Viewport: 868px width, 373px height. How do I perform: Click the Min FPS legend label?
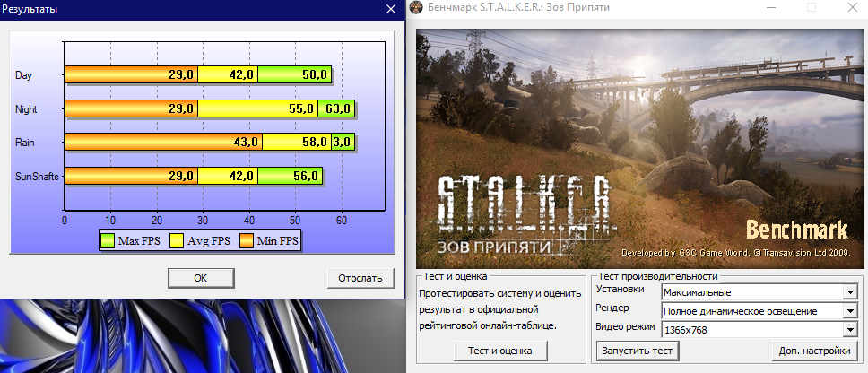tap(277, 241)
